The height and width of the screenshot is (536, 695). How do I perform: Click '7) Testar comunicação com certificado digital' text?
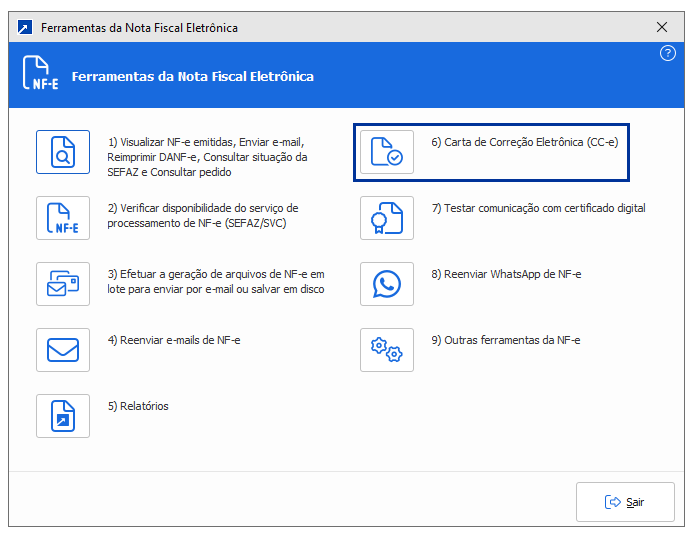tap(538, 208)
